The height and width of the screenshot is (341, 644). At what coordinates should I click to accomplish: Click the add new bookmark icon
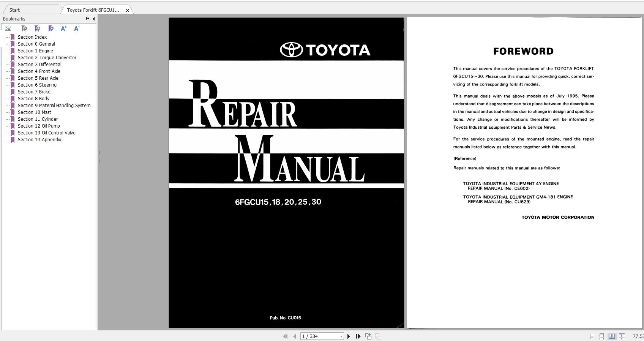(x=38, y=28)
